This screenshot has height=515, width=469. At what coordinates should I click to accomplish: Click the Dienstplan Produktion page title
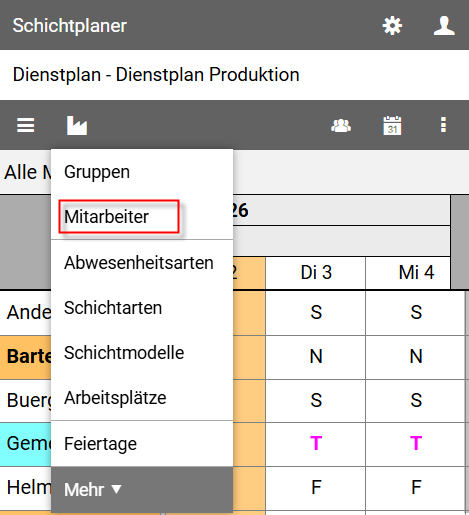pyautogui.click(x=156, y=75)
